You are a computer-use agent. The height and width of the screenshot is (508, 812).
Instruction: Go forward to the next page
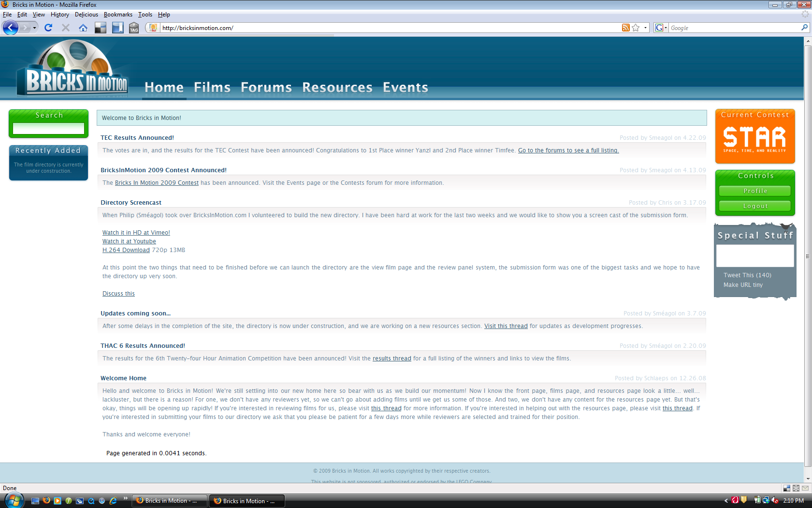coord(25,28)
